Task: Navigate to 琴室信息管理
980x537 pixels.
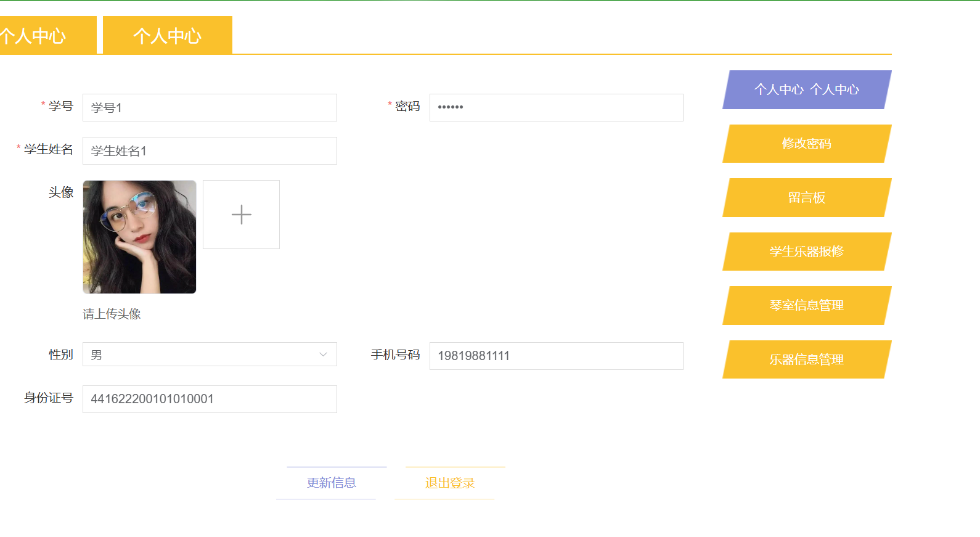Action: pos(806,305)
